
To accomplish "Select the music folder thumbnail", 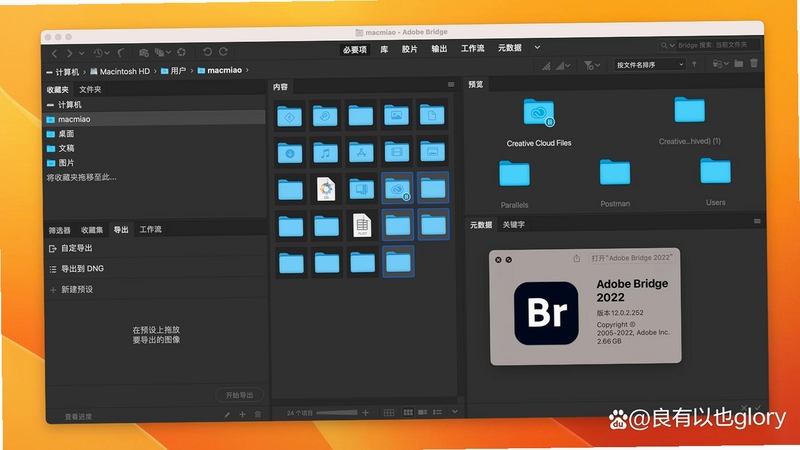I will pos(326,153).
